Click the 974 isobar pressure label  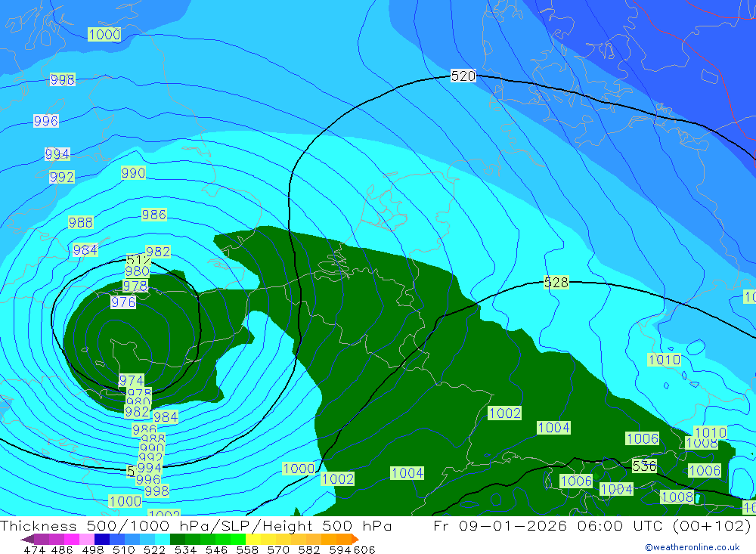coord(131,380)
